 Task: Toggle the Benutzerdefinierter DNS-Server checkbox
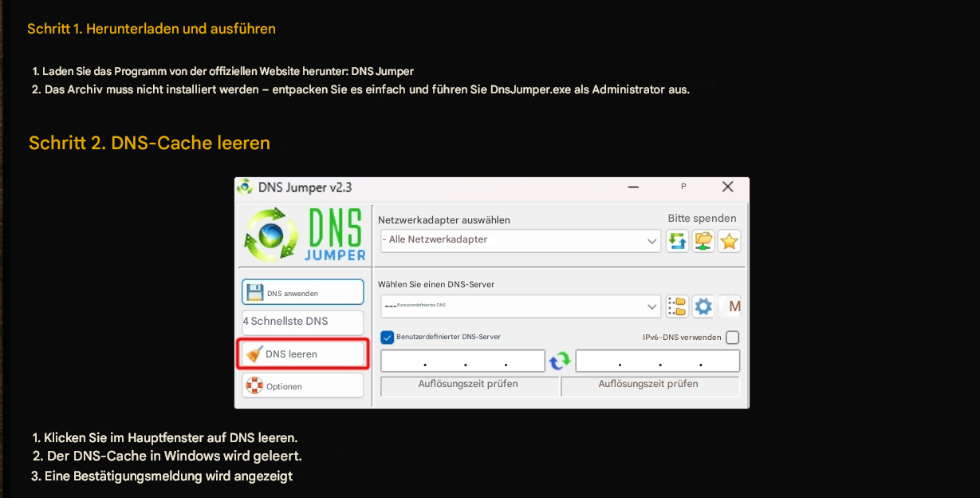click(x=388, y=337)
